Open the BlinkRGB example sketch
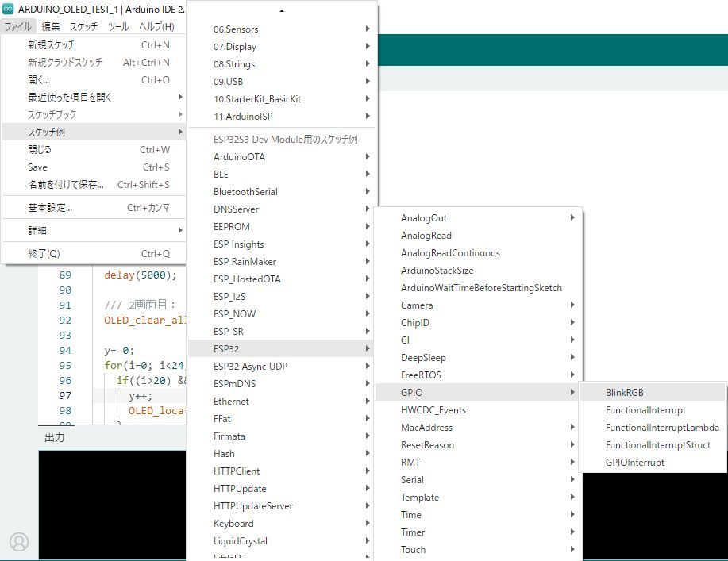The width and height of the screenshot is (728, 561). [x=625, y=393]
